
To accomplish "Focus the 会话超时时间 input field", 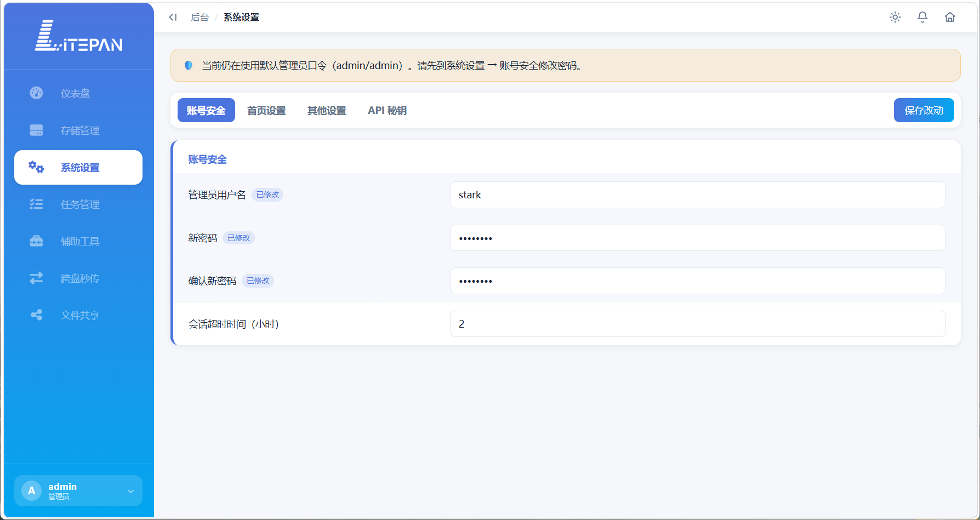I will pyautogui.click(x=698, y=324).
